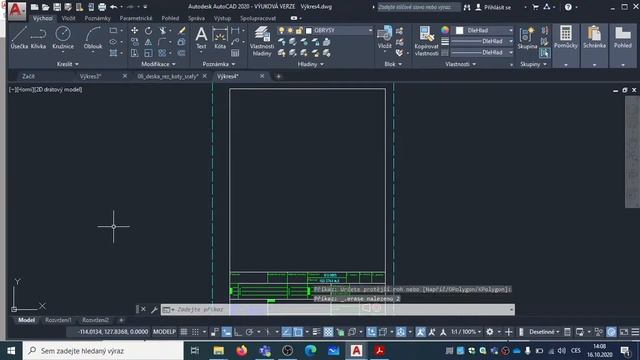Click Kopírovat vlastnosti match properties
This screenshot has height=360, width=640.
click(x=427, y=41)
